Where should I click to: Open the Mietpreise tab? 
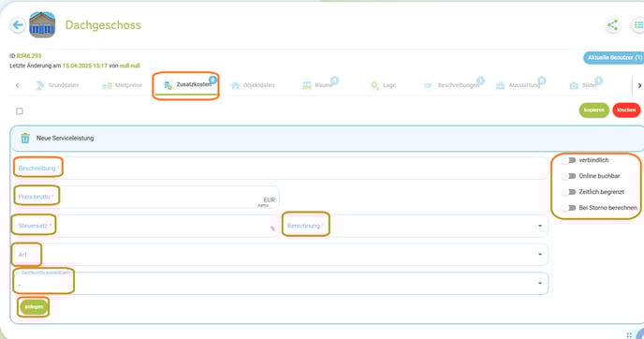[x=123, y=85]
